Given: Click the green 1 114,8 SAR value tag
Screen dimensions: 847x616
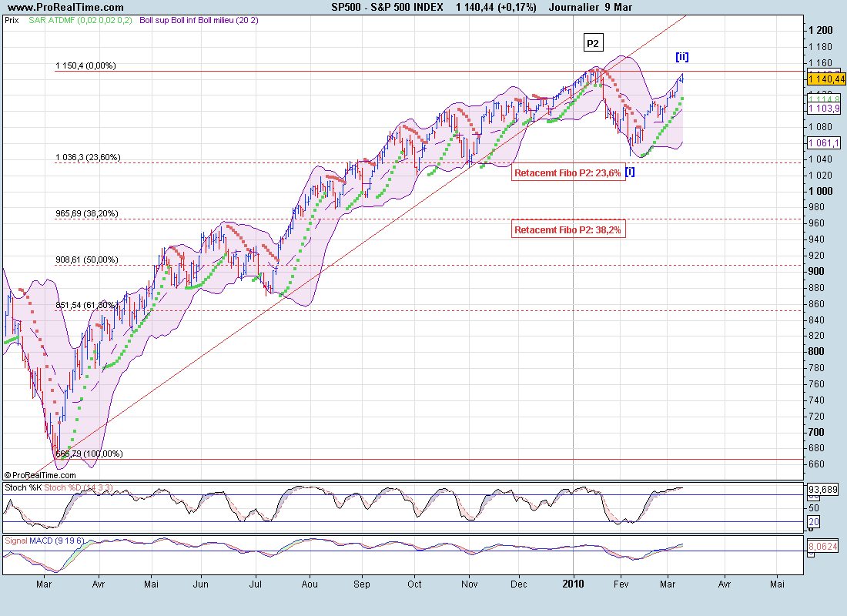Looking at the screenshot, I should [x=824, y=99].
